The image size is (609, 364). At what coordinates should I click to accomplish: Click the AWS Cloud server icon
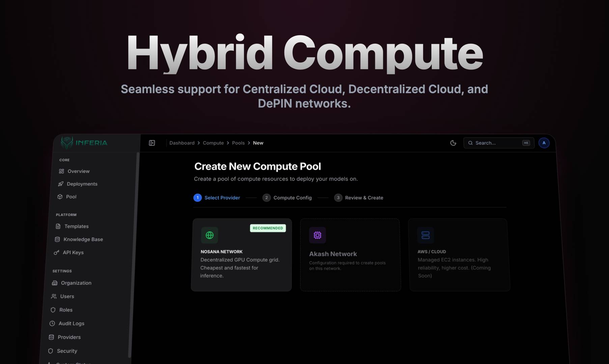tap(425, 235)
